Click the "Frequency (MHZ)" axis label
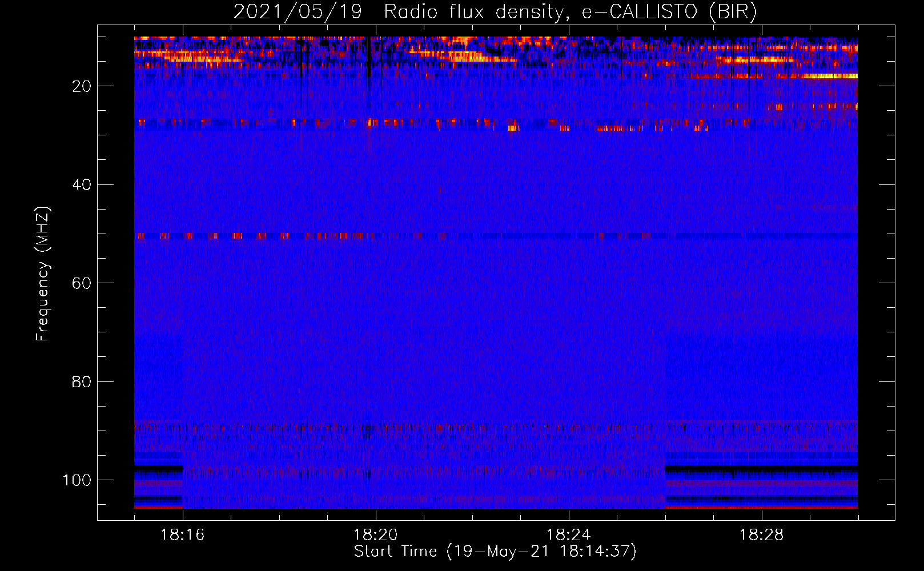 click(x=43, y=274)
